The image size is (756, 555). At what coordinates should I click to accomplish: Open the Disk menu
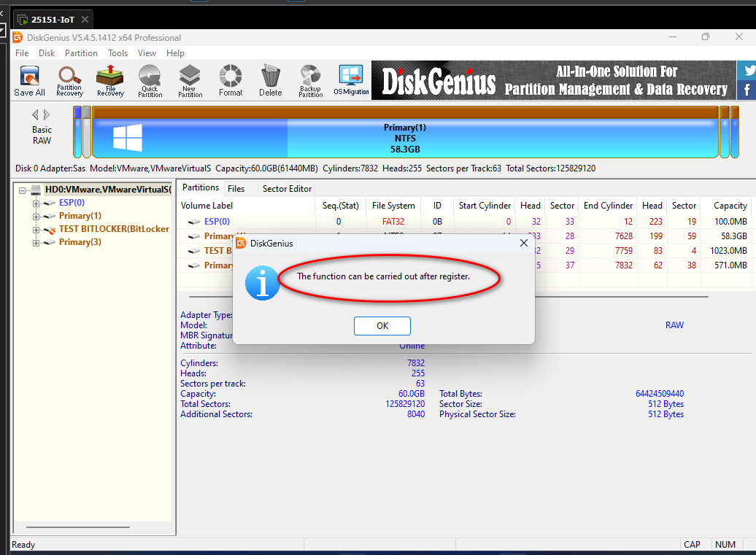click(x=47, y=53)
